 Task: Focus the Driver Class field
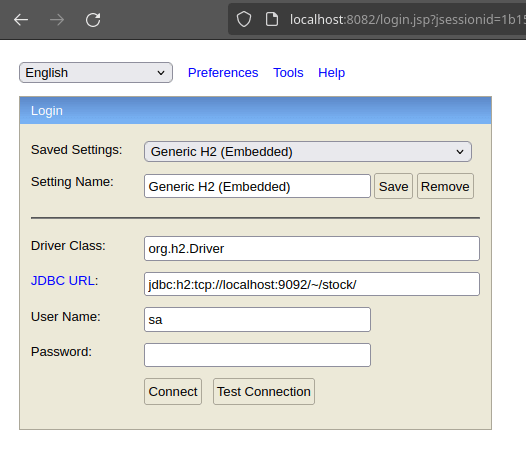(x=312, y=249)
